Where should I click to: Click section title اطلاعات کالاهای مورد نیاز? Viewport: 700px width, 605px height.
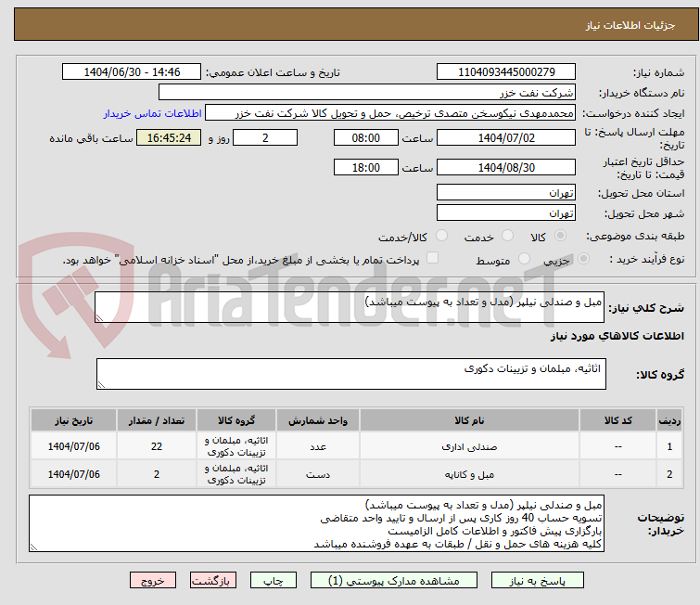pyautogui.click(x=617, y=336)
